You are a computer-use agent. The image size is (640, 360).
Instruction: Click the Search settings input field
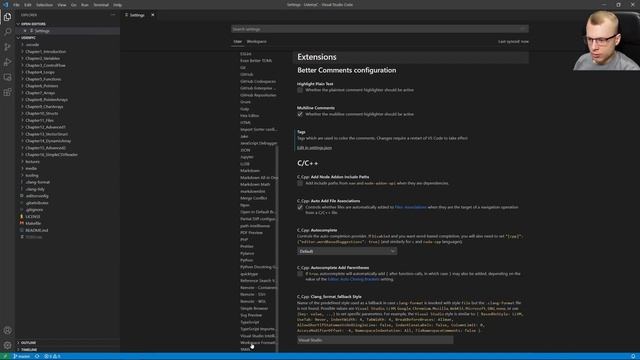tap(380, 29)
